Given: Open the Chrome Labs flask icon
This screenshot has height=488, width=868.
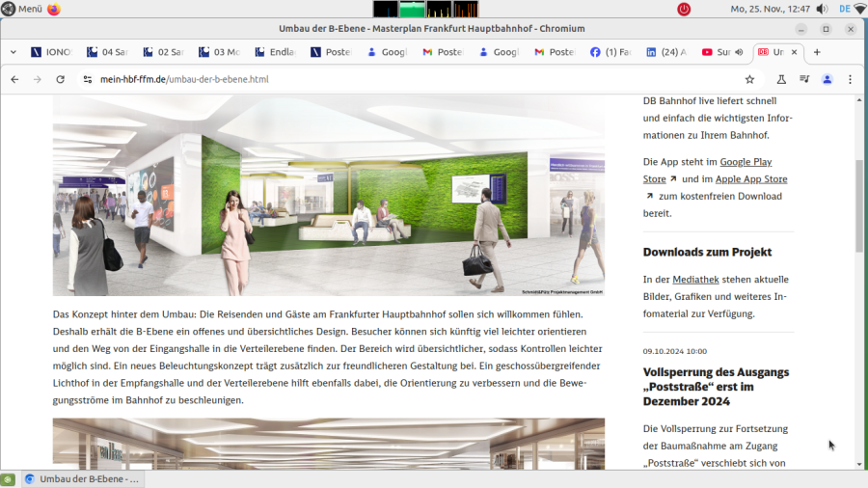Looking at the screenshot, I should pyautogui.click(x=781, y=79).
